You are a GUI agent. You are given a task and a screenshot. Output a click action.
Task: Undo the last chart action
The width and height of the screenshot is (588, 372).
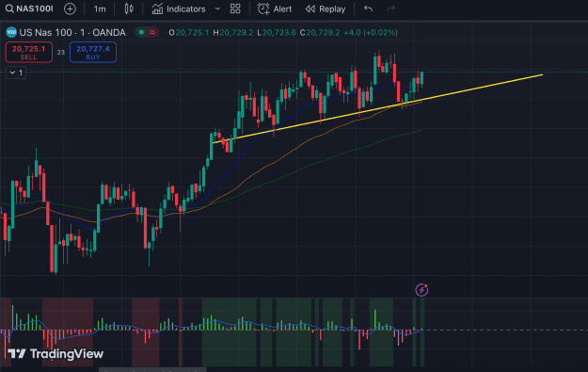coord(368,8)
